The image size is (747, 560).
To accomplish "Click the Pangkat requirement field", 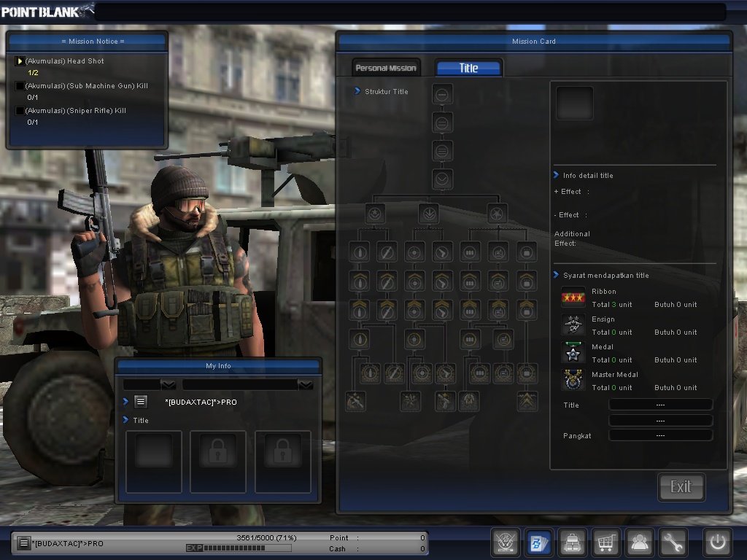I will pos(661,435).
